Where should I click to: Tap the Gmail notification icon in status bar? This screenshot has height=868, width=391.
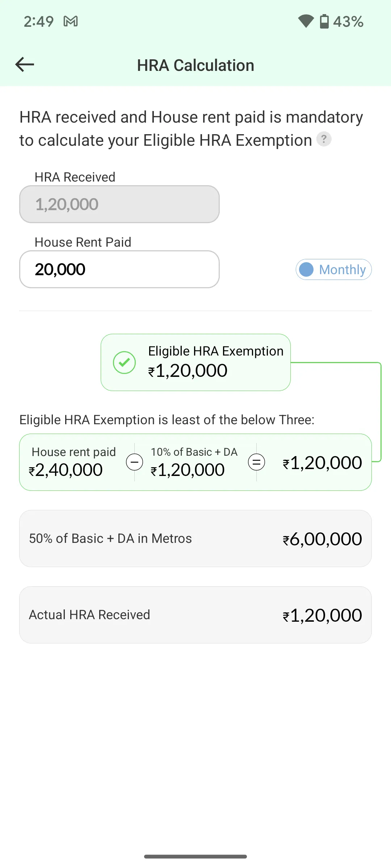click(x=71, y=21)
